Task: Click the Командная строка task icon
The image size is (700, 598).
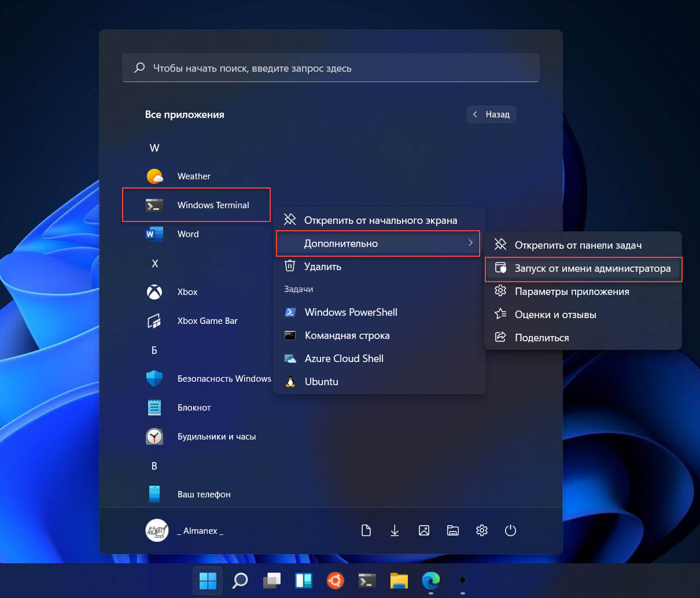Action: click(x=290, y=335)
